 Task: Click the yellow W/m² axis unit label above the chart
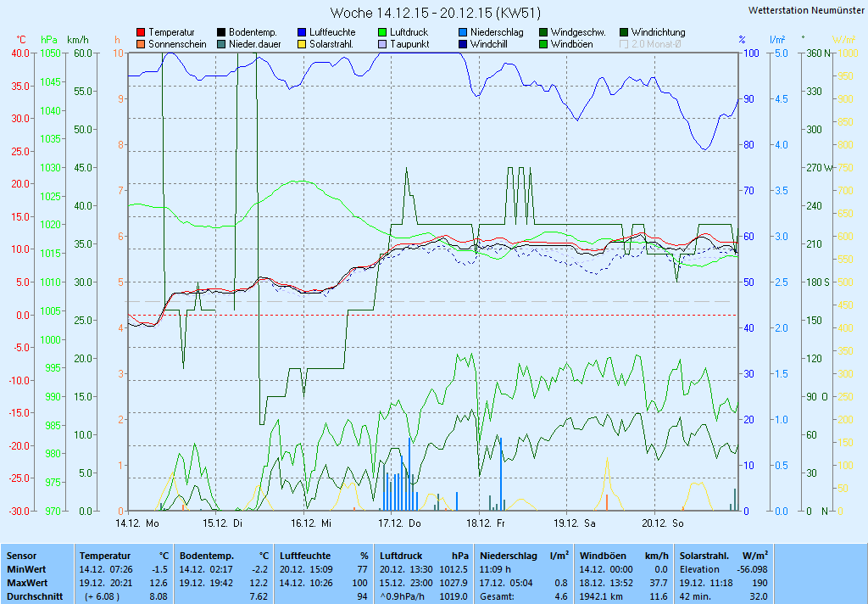pos(844,40)
